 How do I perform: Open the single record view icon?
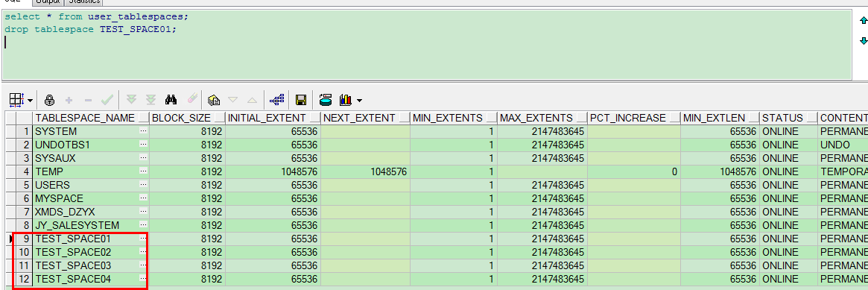pos(214,100)
